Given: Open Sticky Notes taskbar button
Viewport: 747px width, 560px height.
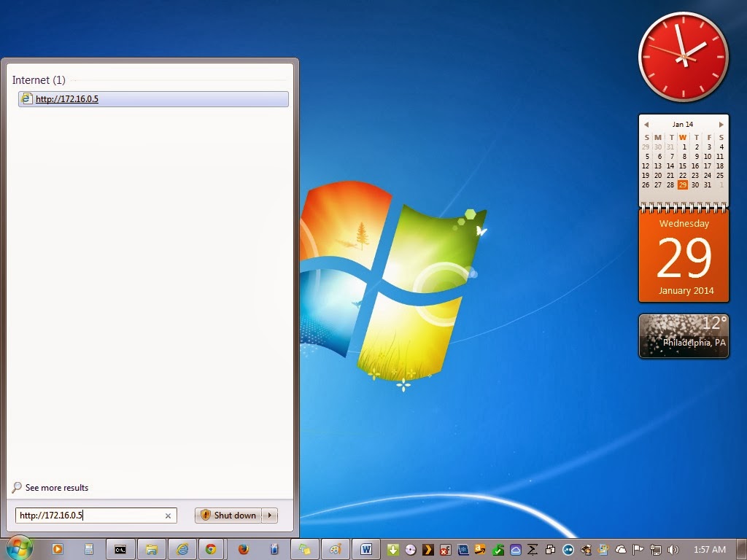Looking at the screenshot, I should (x=304, y=550).
